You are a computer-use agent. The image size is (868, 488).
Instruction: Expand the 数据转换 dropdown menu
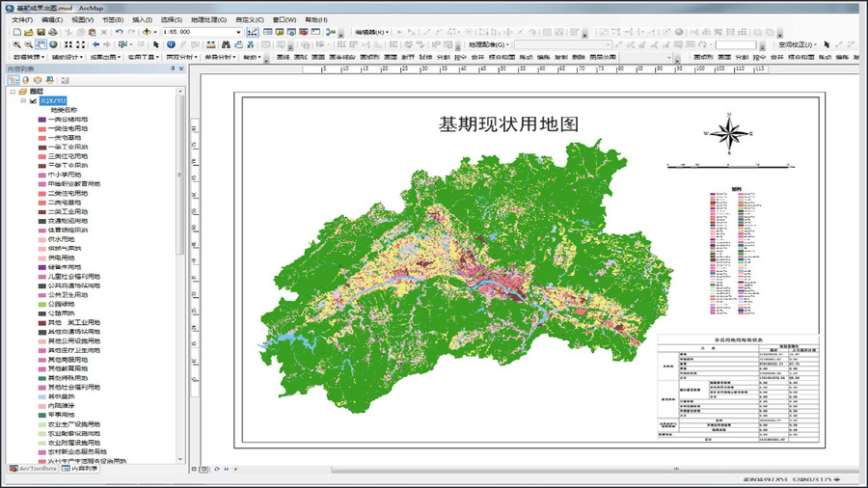pos(29,57)
